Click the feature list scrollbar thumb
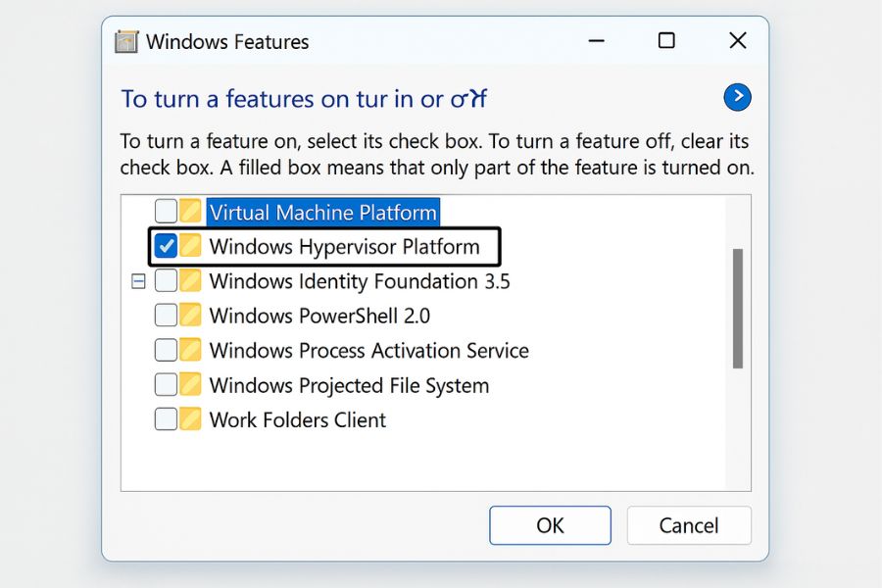The width and height of the screenshot is (882, 588). click(x=738, y=309)
